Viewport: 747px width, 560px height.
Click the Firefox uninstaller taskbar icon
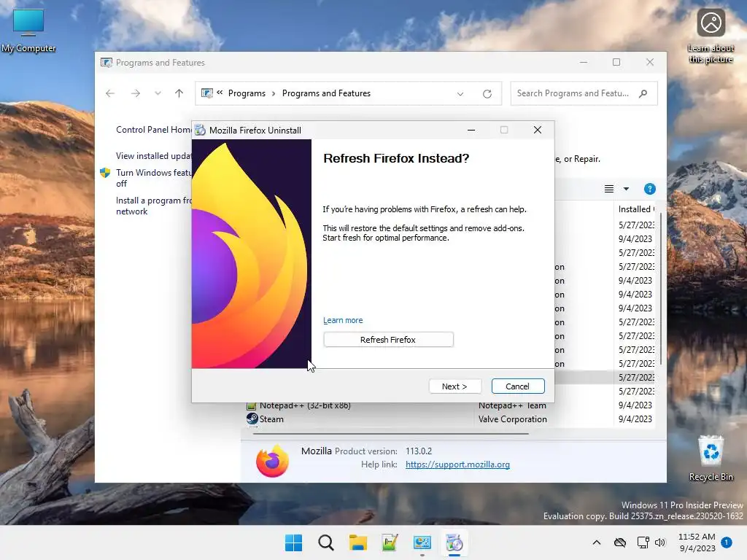454,542
